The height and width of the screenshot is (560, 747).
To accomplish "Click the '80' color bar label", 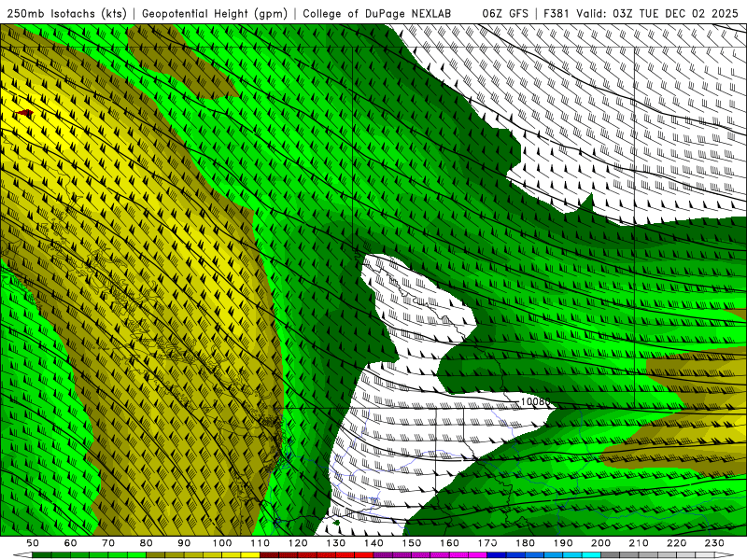I will 147,543.
